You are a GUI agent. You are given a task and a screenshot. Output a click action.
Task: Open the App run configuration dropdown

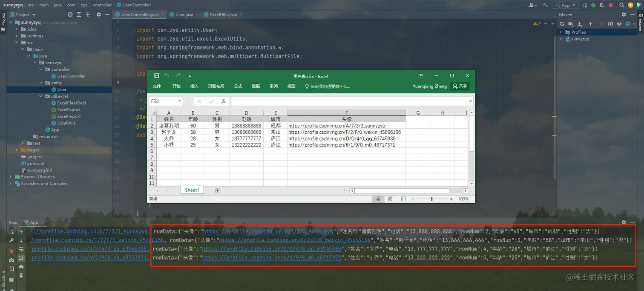click(x=565, y=5)
